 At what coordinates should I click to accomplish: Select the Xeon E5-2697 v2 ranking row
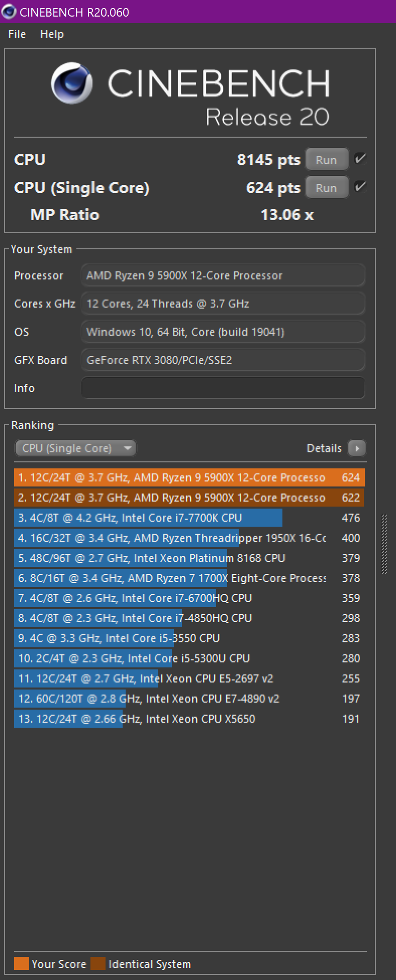pos(189,678)
